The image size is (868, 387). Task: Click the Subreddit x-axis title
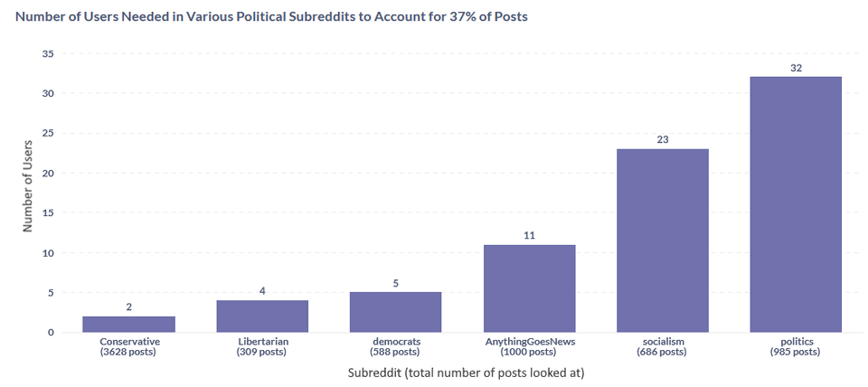[x=467, y=373]
